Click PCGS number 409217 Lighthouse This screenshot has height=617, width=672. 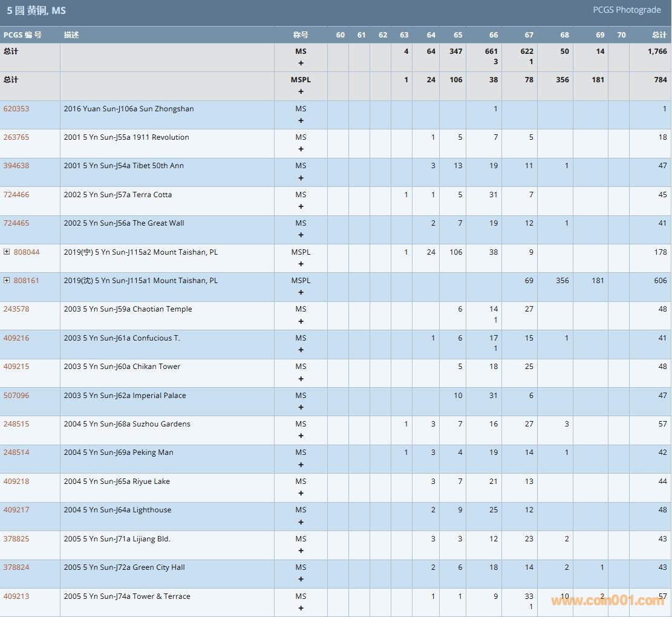click(x=16, y=510)
